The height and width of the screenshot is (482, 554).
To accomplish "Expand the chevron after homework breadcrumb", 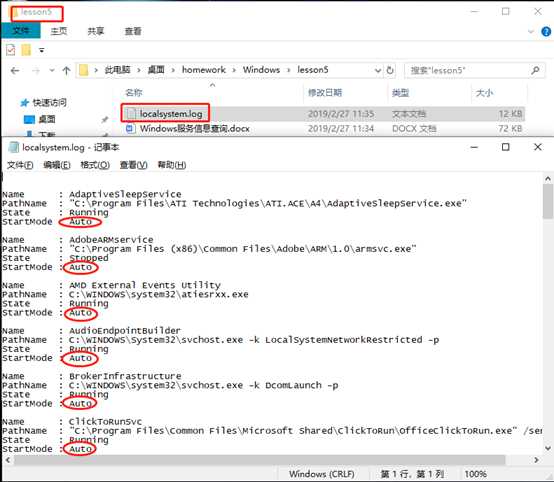I will pyautogui.click(x=234, y=70).
